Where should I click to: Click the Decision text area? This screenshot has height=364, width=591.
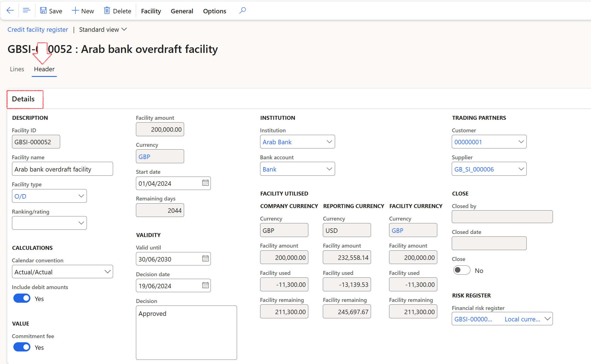186,333
